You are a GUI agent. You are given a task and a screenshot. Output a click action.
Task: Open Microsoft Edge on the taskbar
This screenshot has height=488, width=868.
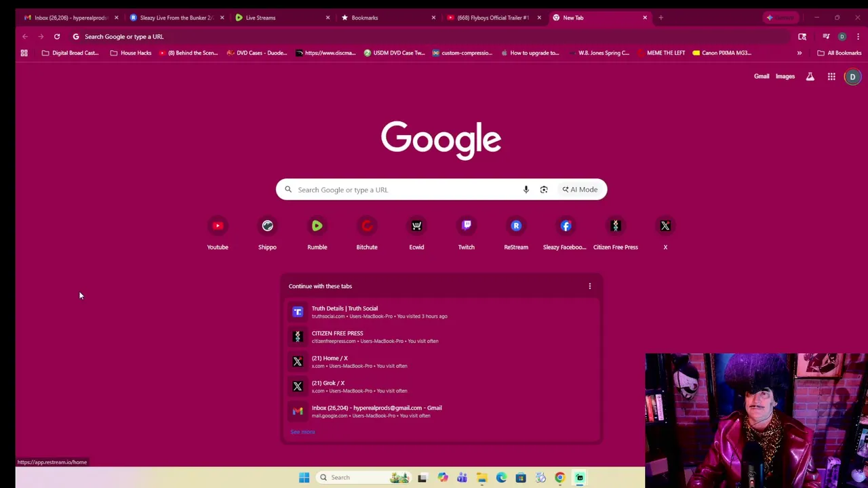pyautogui.click(x=501, y=478)
